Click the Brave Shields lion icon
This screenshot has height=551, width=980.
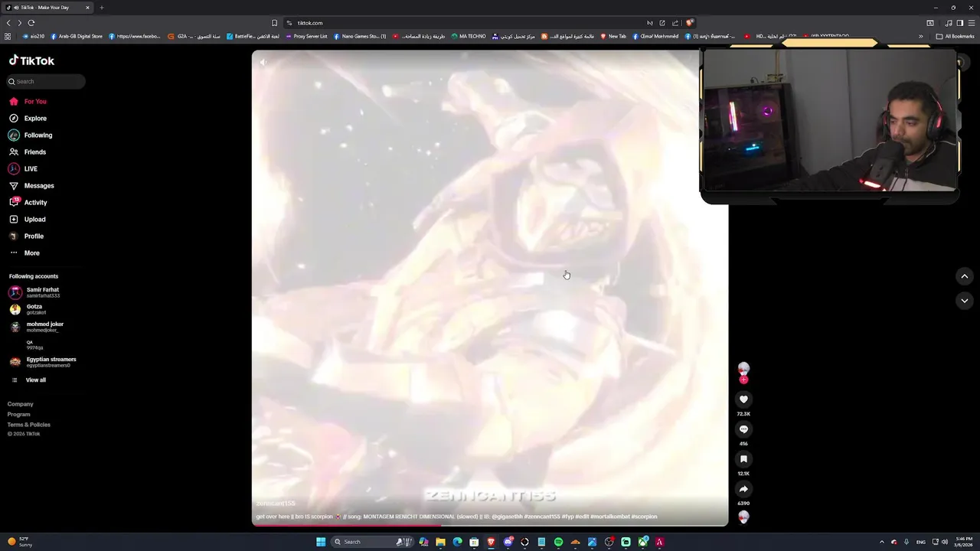click(x=690, y=23)
